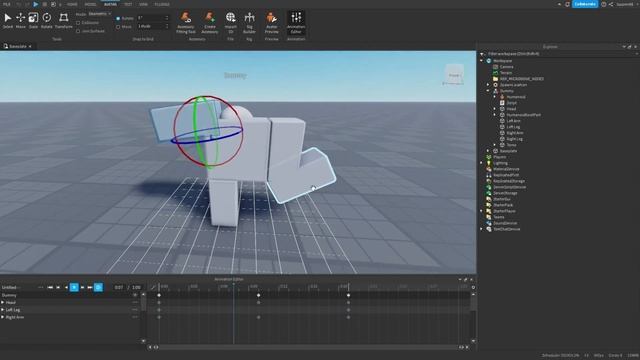
Task: Pause the animation with the blue button
Action: point(74,287)
